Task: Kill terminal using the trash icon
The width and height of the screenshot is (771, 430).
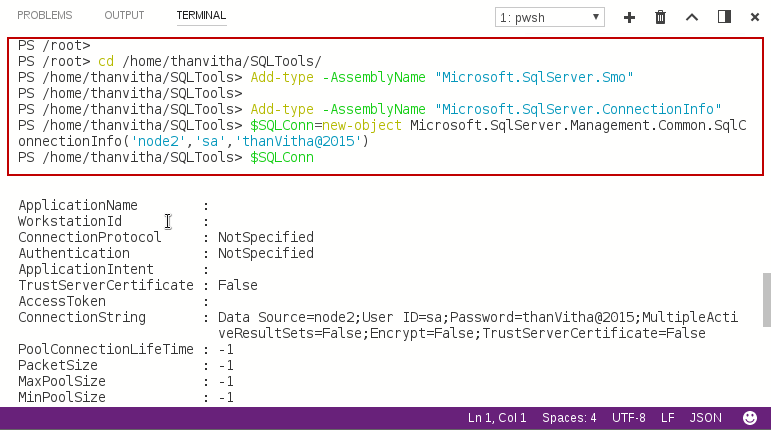Action: click(660, 17)
